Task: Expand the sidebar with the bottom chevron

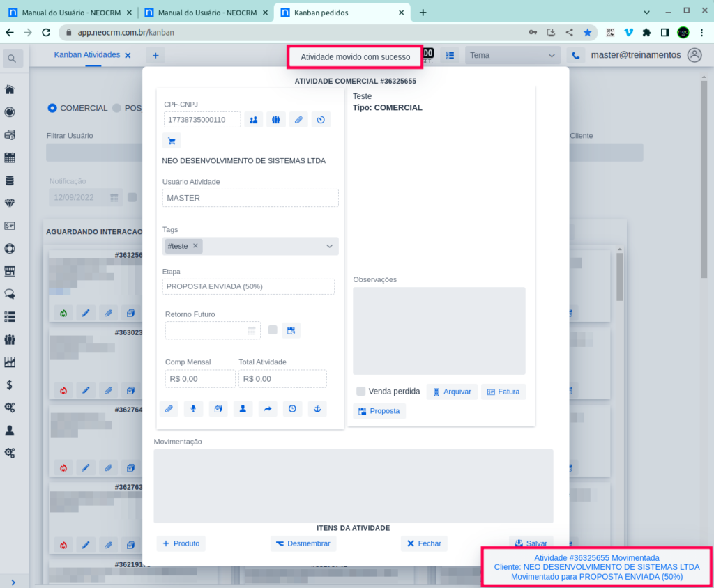Action: coord(13,582)
